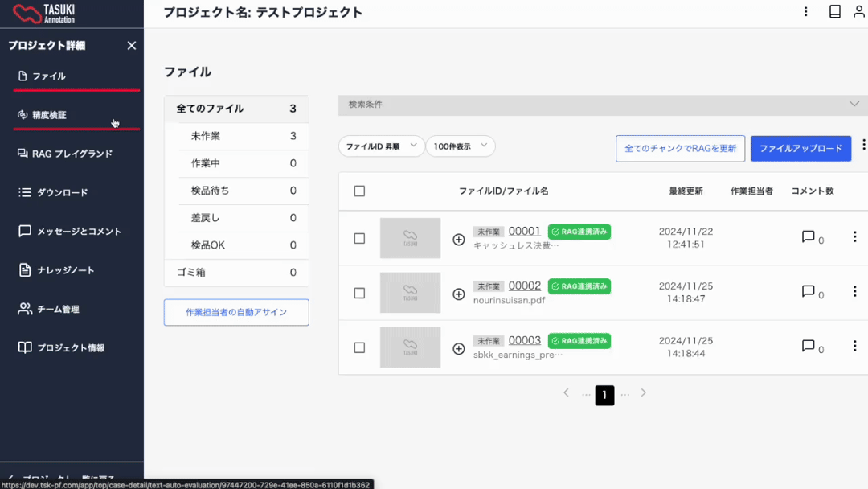868x489 pixels.
Task: Open the ファイルID 昇順 sort dropdown
Action: pos(382,146)
